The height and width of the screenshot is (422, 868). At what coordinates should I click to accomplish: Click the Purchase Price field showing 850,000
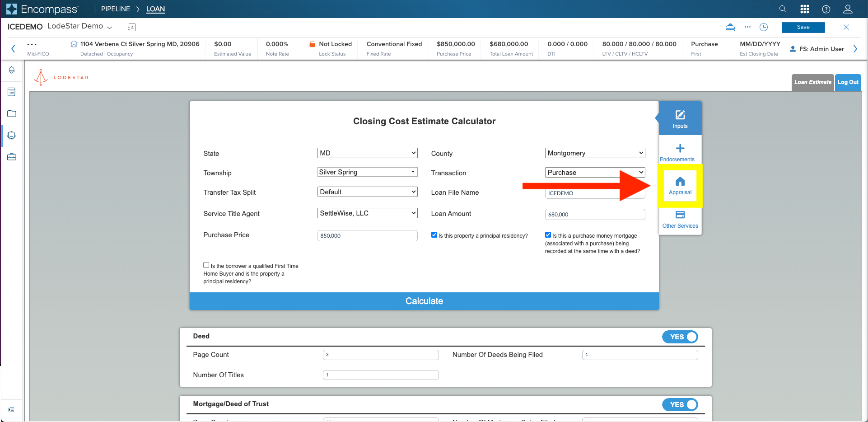pyautogui.click(x=368, y=236)
